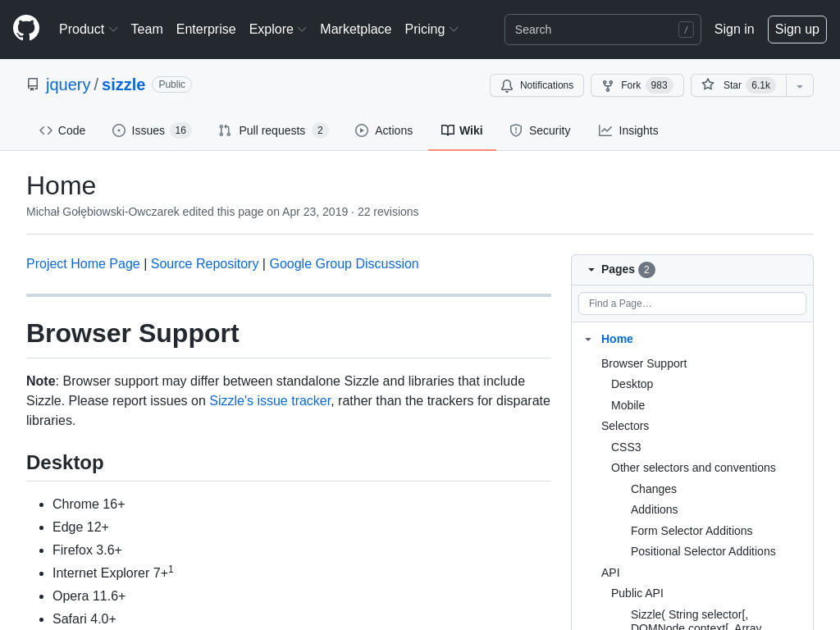Open the Star lists dropdown arrow
The width and height of the screenshot is (840, 630).
799,85
